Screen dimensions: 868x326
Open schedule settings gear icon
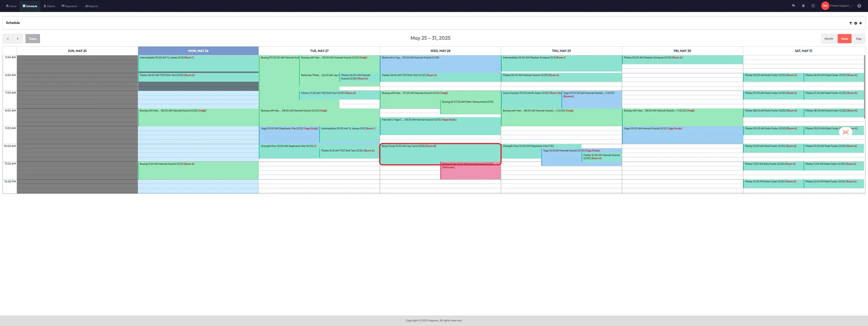click(x=855, y=23)
